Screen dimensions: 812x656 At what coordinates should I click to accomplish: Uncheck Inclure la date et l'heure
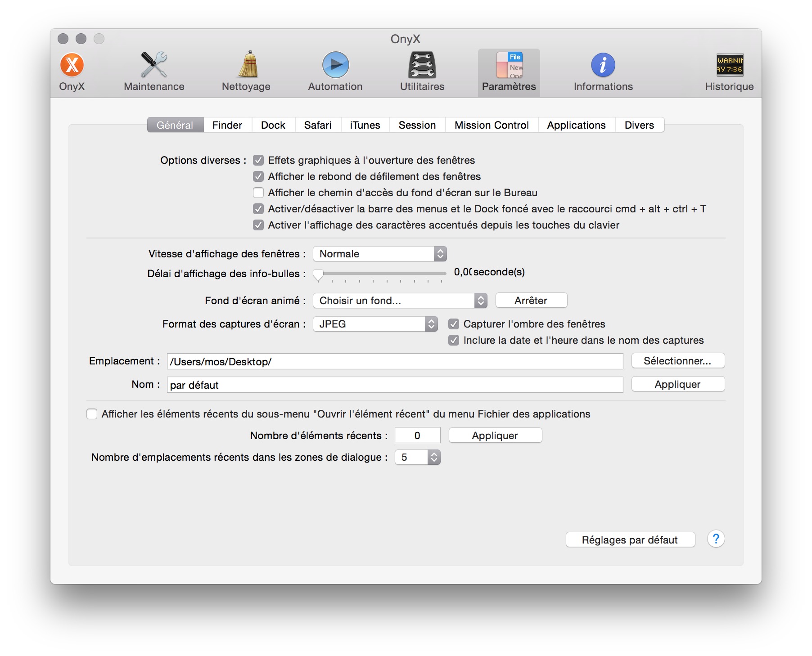454,340
